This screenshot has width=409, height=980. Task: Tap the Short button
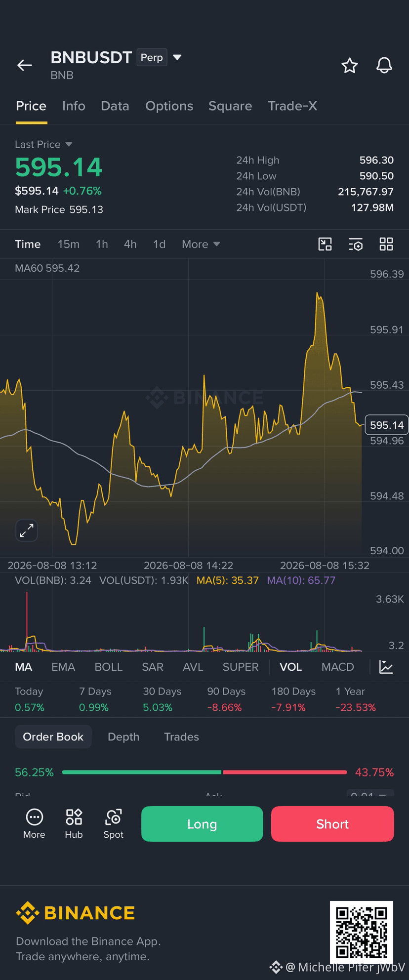(x=332, y=824)
